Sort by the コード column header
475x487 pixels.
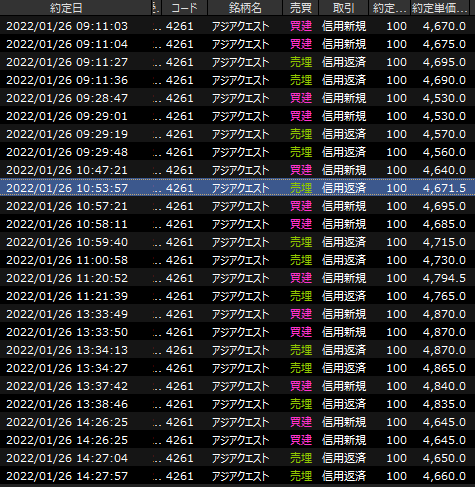pos(184,8)
